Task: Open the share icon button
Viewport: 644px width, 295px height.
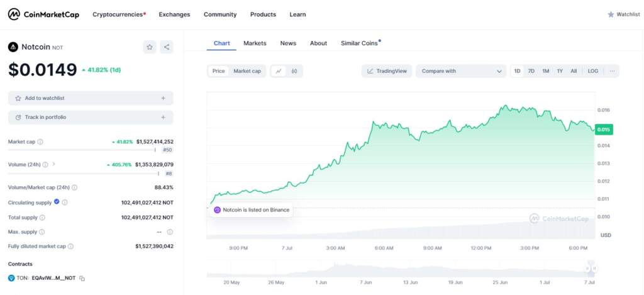Action: pos(166,47)
